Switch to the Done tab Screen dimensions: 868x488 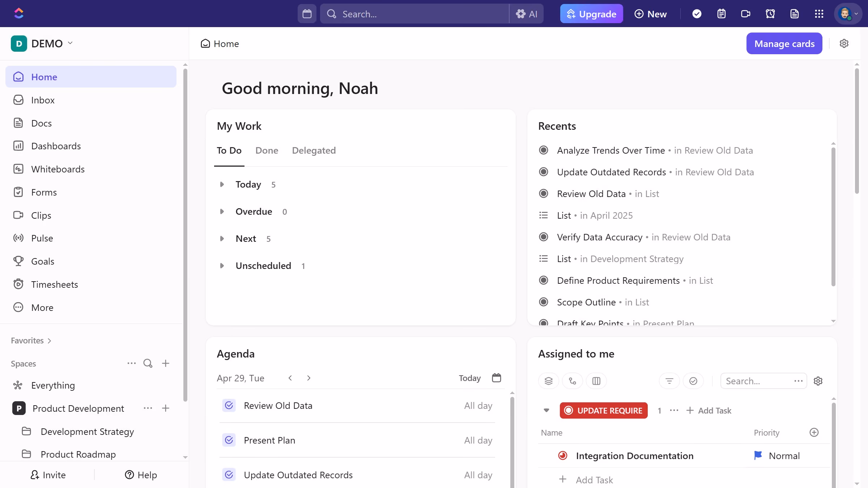tap(267, 150)
